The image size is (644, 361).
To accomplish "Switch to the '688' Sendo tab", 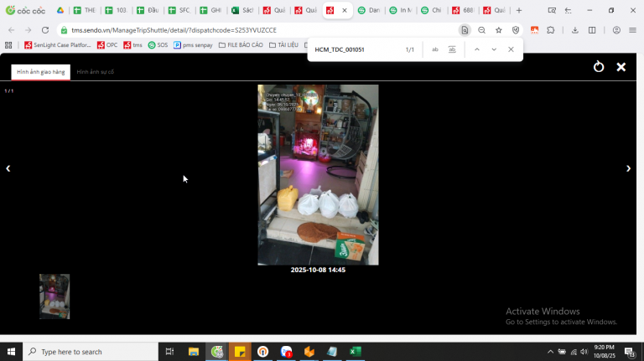I will click(463, 10).
